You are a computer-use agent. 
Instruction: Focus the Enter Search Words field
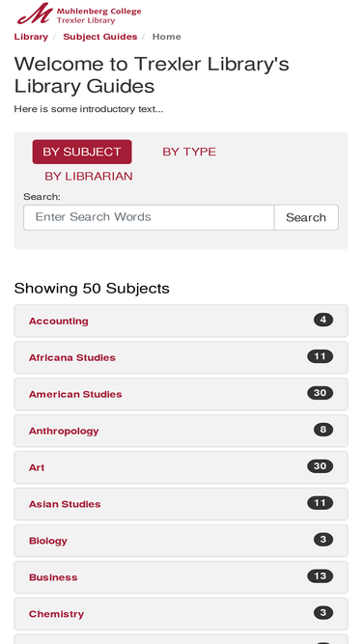tap(149, 217)
